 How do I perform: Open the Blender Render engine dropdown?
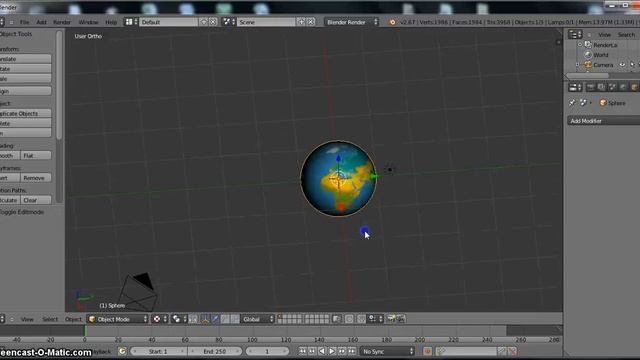click(x=351, y=22)
